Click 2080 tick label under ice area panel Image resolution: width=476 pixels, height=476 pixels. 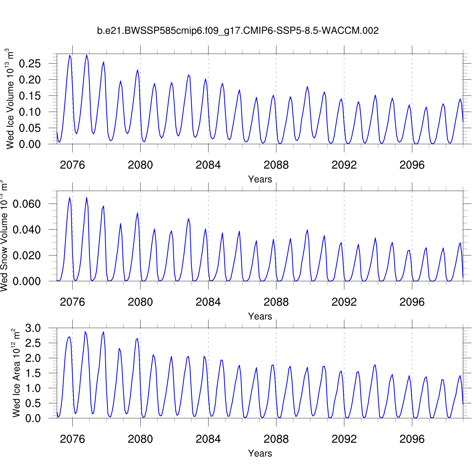pos(140,439)
